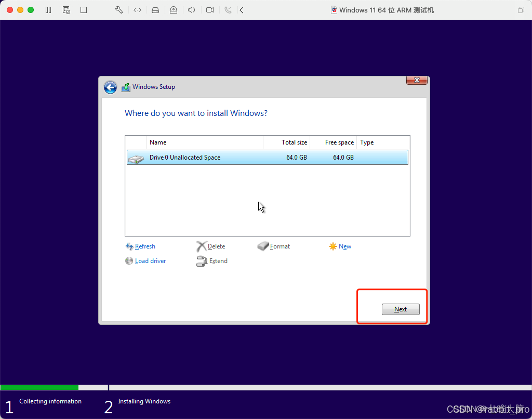This screenshot has width=532, height=419.
Task: Click the Refresh link
Action: [145, 246]
